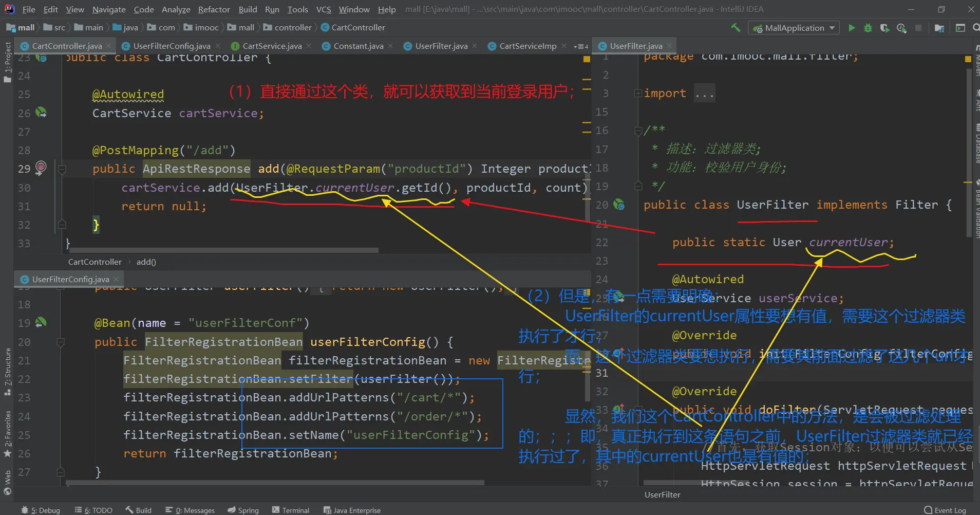This screenshot has width=980, height=515.
Task: Open the MallApplication run configuration dropdown
Action: (x=794, y=28)
